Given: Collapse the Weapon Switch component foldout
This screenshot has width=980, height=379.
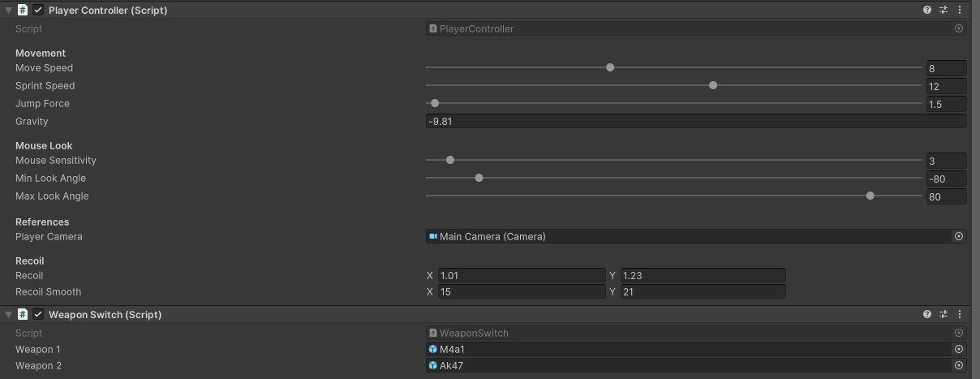Looking at the screenshot, I should (x=9, y=314).
